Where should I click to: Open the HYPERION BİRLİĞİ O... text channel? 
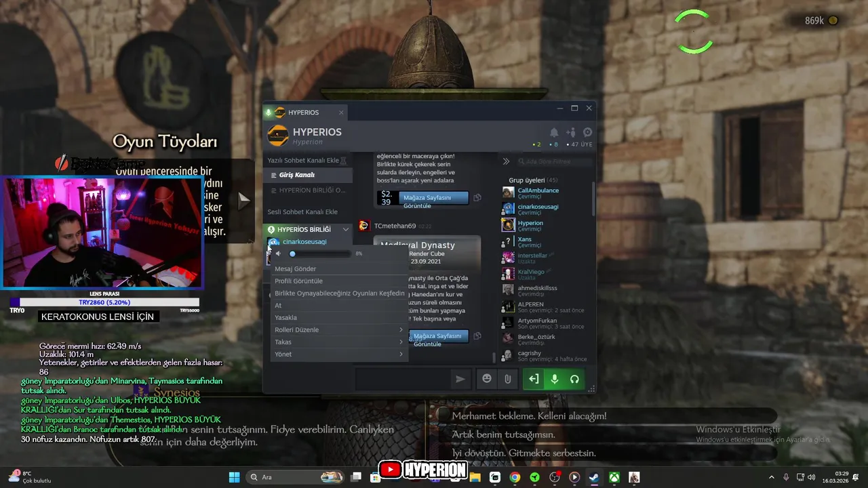[308, 190]
